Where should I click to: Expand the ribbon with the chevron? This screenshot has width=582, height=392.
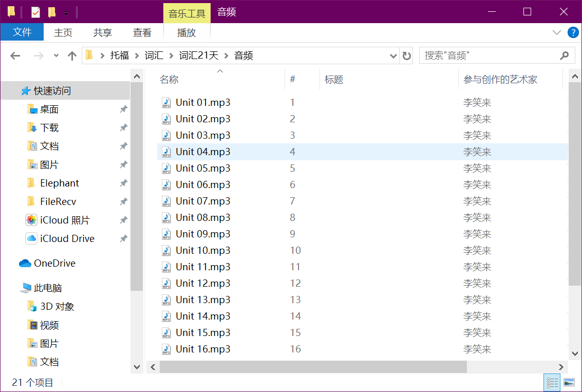(556, 32)
